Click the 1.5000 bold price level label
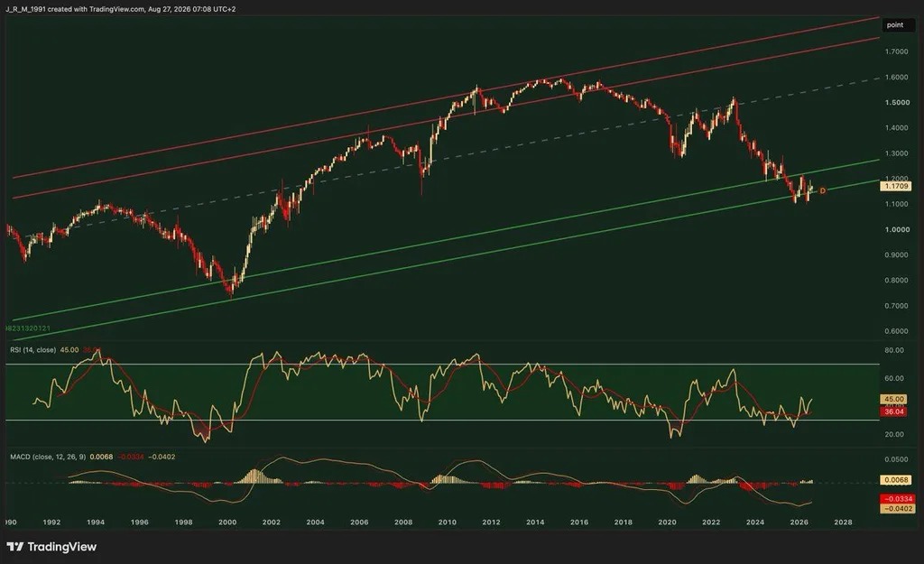The image size is (924, 564). (897, 103)
